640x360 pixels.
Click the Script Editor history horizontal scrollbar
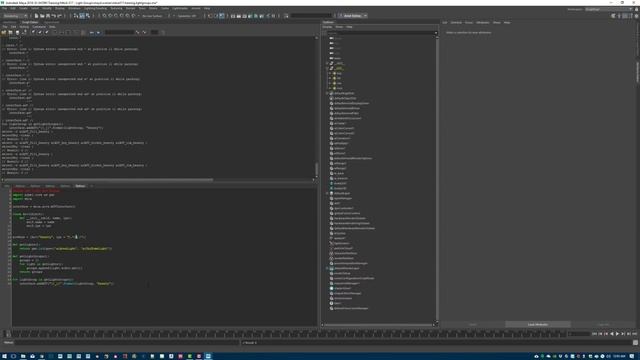pos(108,180)
